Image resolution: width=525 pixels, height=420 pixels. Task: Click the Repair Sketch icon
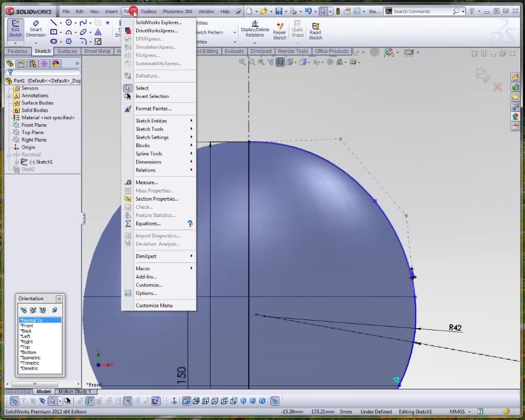(x=279, y=31)
